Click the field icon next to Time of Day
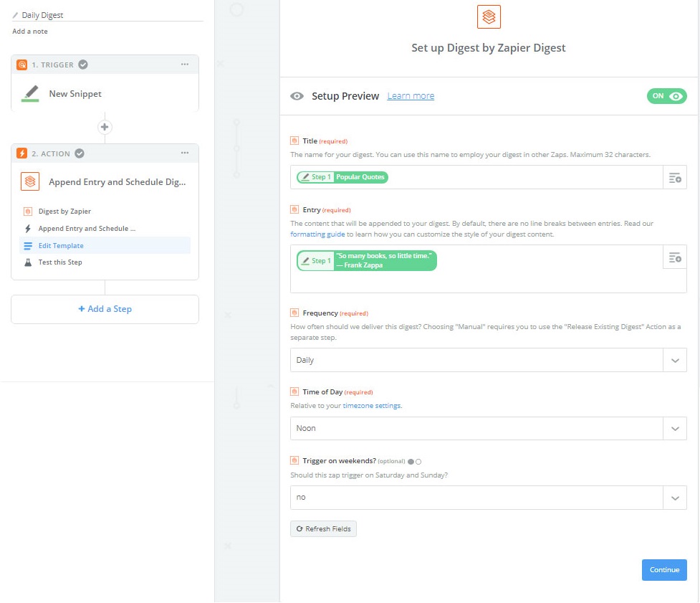The image size is (700, 603). click(x=294, y=391)
